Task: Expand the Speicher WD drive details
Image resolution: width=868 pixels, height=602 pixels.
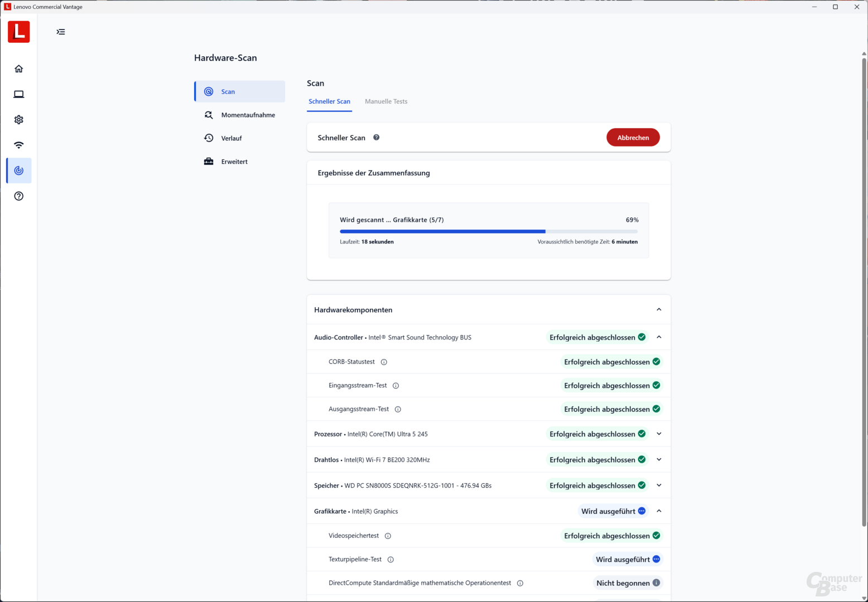Action: pos(659,486)
